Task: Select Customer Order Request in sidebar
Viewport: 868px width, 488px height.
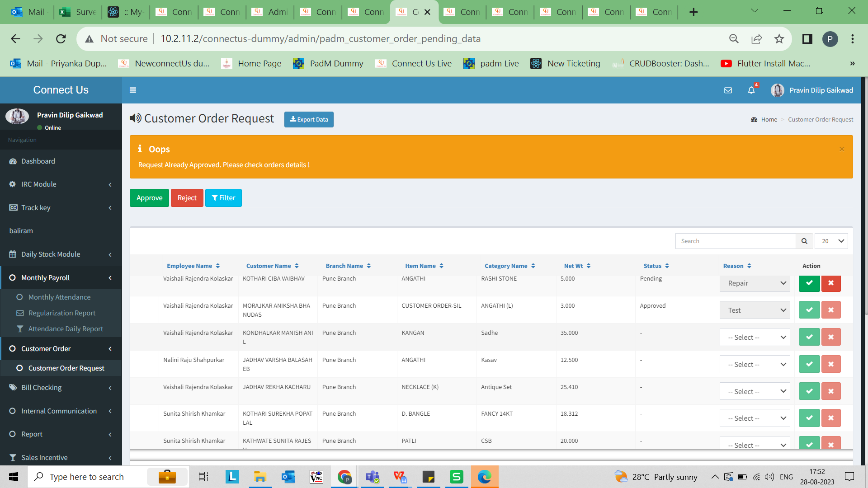Action: [66, 368]
